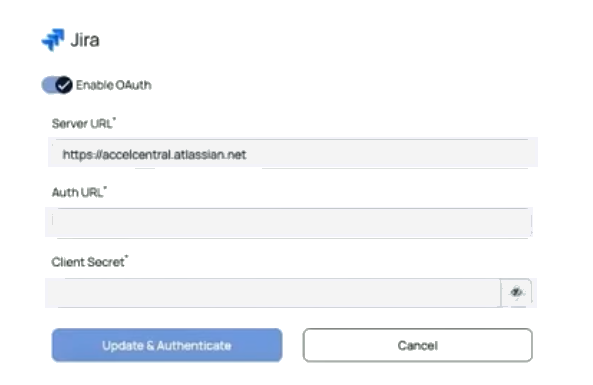This screenshot has width=593, height=385.
Task: Click the checkmark knob on the OAuth toggle
Action: tap(64, 85)
